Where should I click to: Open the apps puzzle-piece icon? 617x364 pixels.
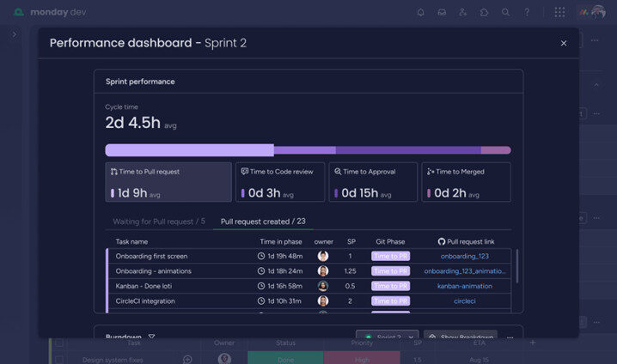click(x=485, y=12)
